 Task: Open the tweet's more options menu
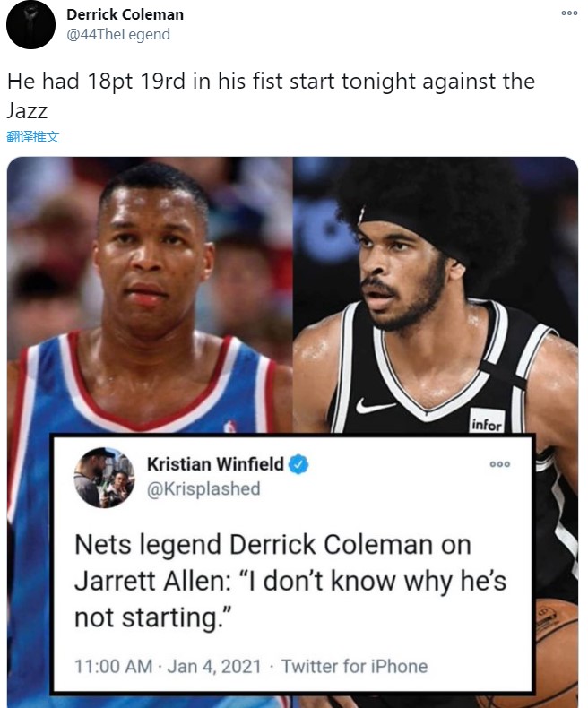point(569,13)
